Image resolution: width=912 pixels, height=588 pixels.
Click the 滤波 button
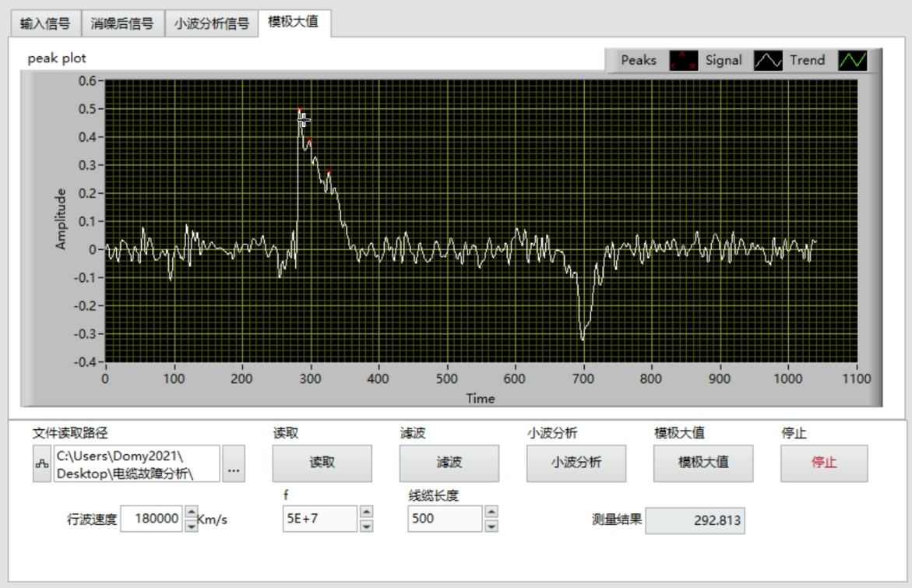pos(449,463)
